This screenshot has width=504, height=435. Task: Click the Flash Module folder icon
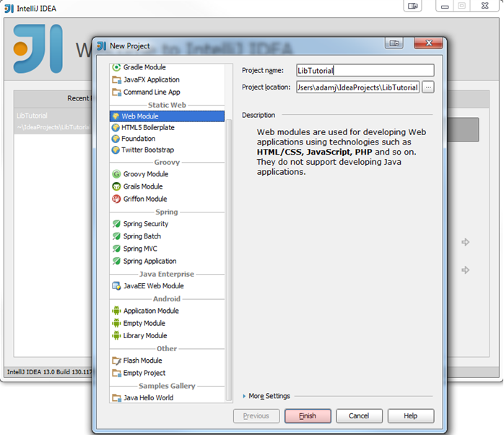click(116, 361)
